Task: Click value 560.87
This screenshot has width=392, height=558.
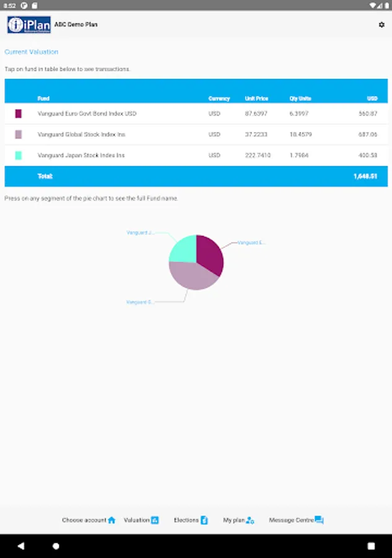Action: pyautogui.click(x=368, y=113)
